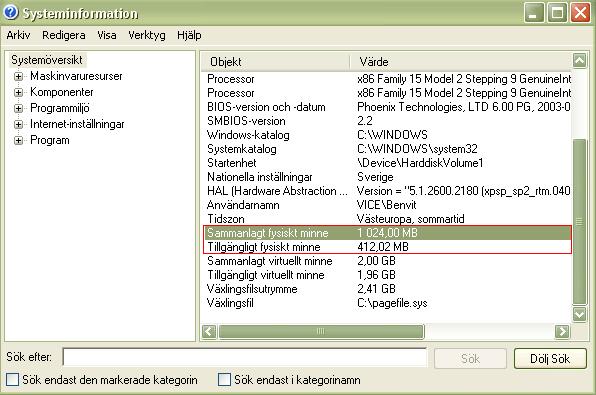Click the Systeminformation help icon in title bar

coord(11,12)
